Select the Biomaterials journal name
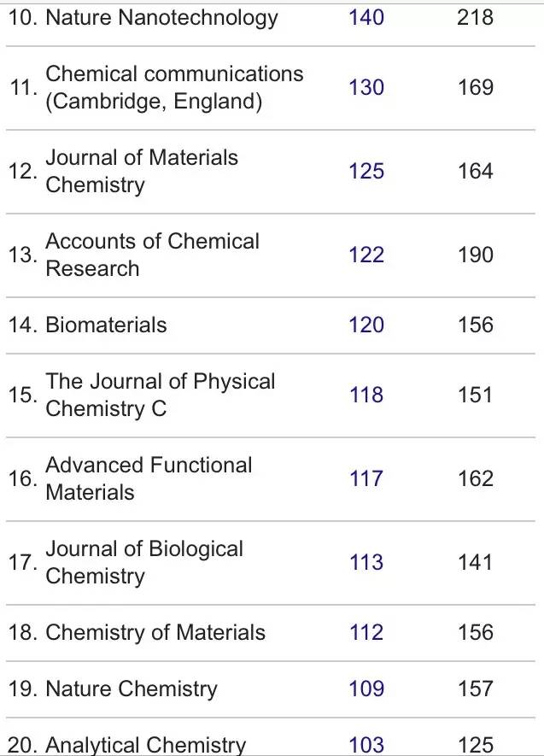The image size is (544, 756). point(106,325)
